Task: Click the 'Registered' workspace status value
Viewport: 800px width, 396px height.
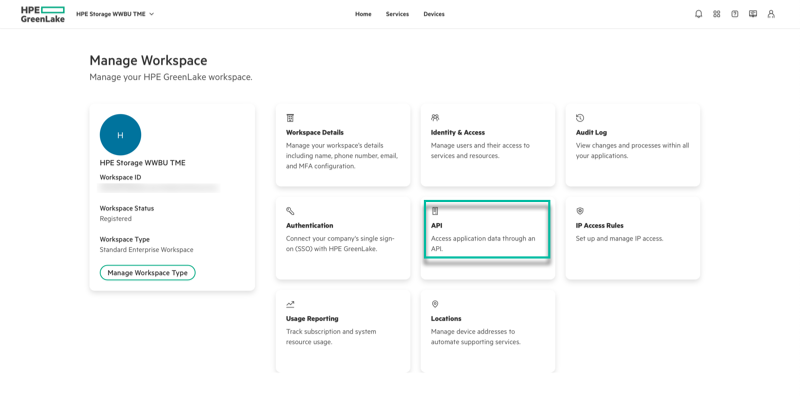Action: click(x=115, y=219)
